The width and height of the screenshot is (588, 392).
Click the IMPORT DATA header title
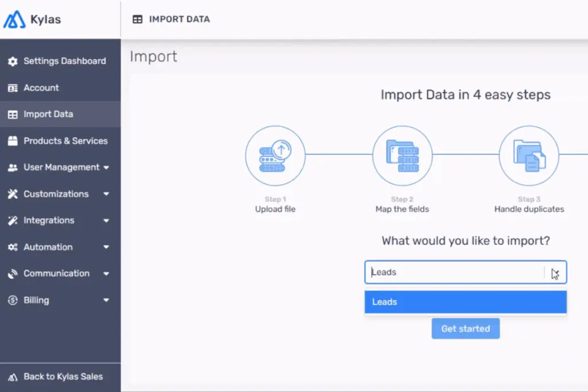click(179, 19)
